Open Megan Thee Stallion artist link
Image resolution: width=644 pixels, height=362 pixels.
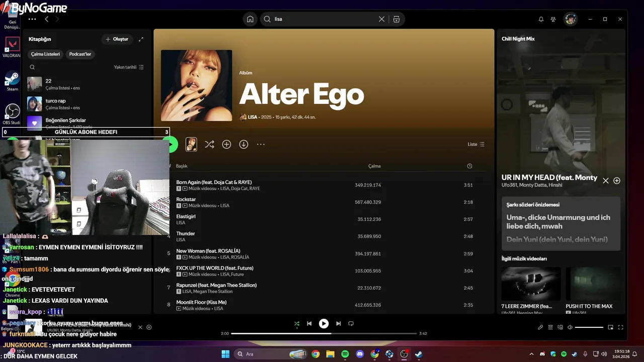(x=213, y=292)
